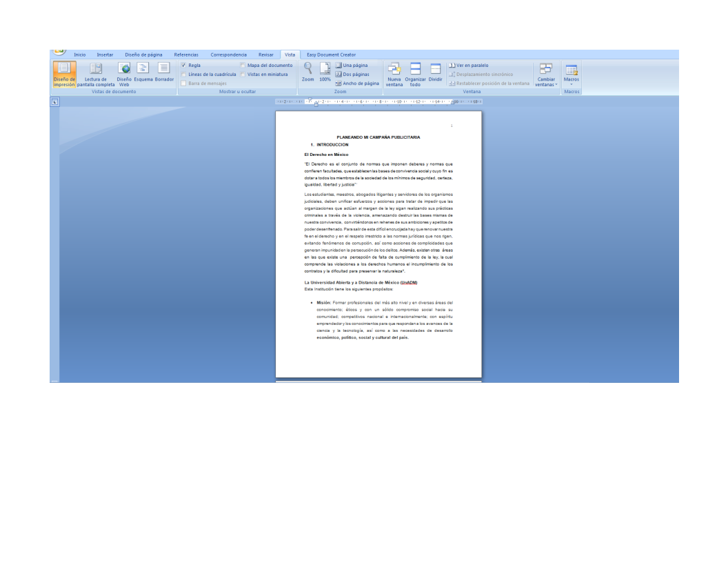Enable Líneas de la cuadrícula checkbox
Screen dimensions: 728x563
(184, 75)
